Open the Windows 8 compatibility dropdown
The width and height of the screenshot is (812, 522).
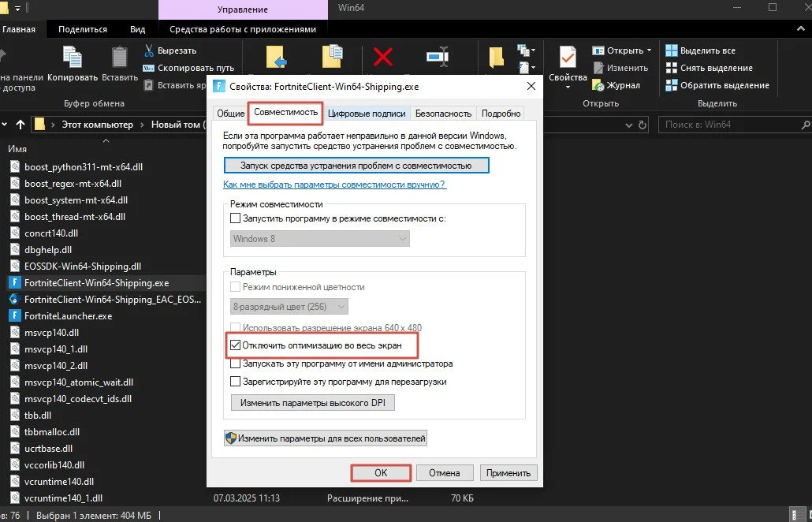(x=319, y=239)
